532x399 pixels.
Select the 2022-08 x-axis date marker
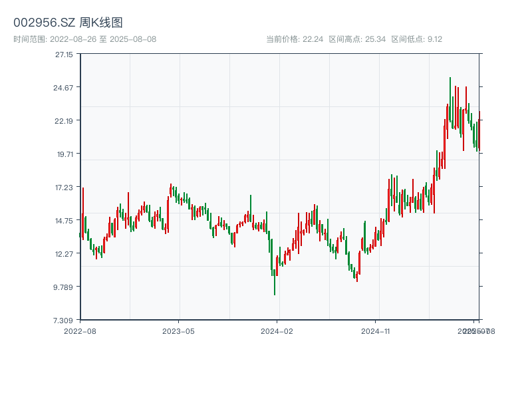point(80,331)
